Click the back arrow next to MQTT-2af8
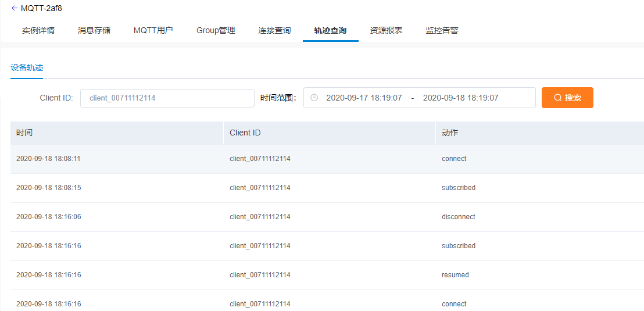 (x=14, y=8)
